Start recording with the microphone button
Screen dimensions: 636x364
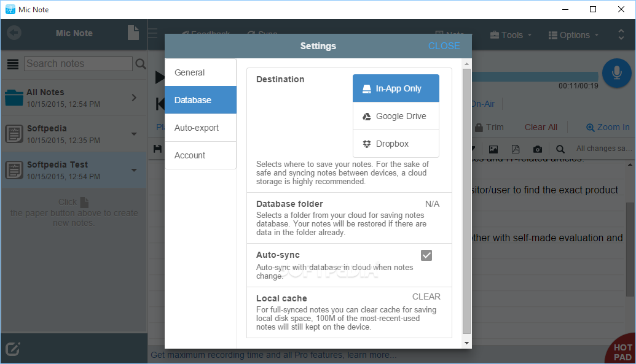(x=616, y=73)
